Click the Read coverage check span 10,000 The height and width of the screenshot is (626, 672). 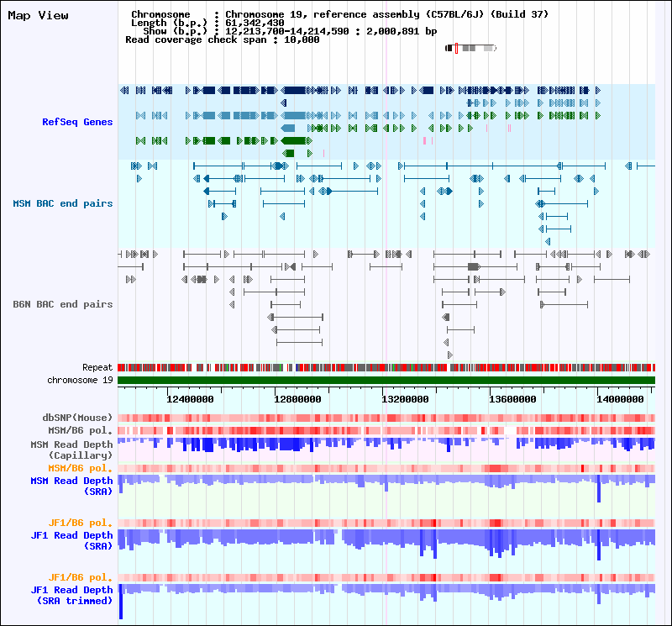tap(223, 39)
